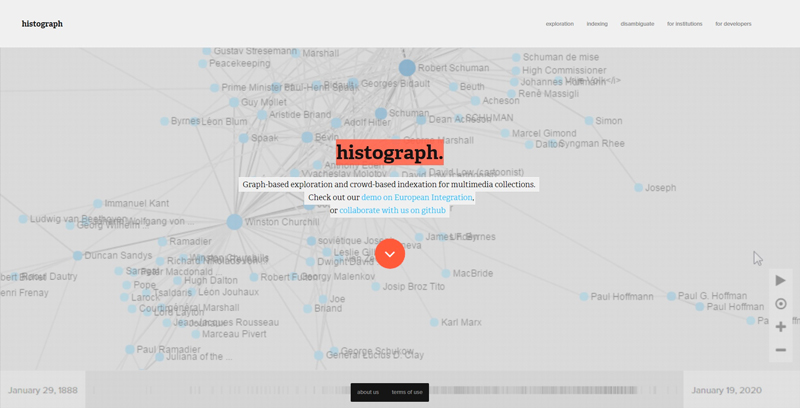This screenshot has width=800, height=408.
Task: Zoom out with the minus icon
Action: [781, 350]
